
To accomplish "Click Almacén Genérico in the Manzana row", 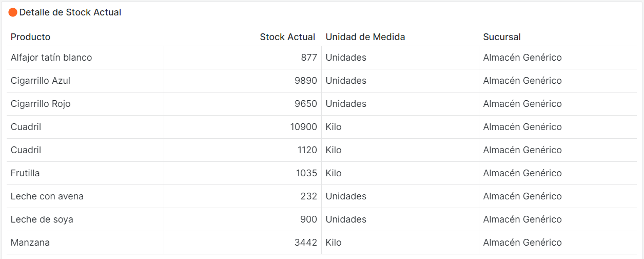I will pos(522,243).
